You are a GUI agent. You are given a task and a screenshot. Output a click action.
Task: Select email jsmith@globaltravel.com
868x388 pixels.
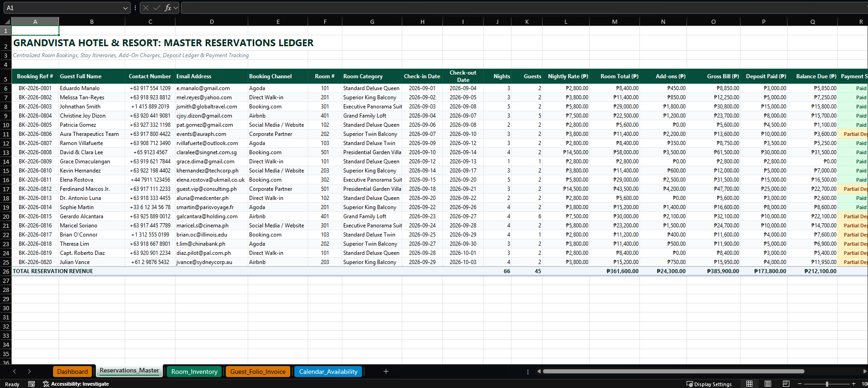pyautogui.click(x=212, y=107)
